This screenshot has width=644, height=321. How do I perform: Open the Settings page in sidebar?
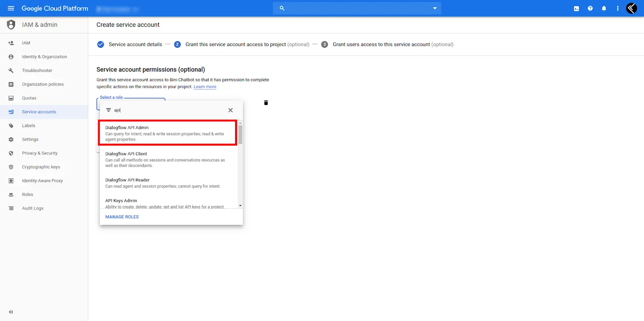(x=30, y=140)
